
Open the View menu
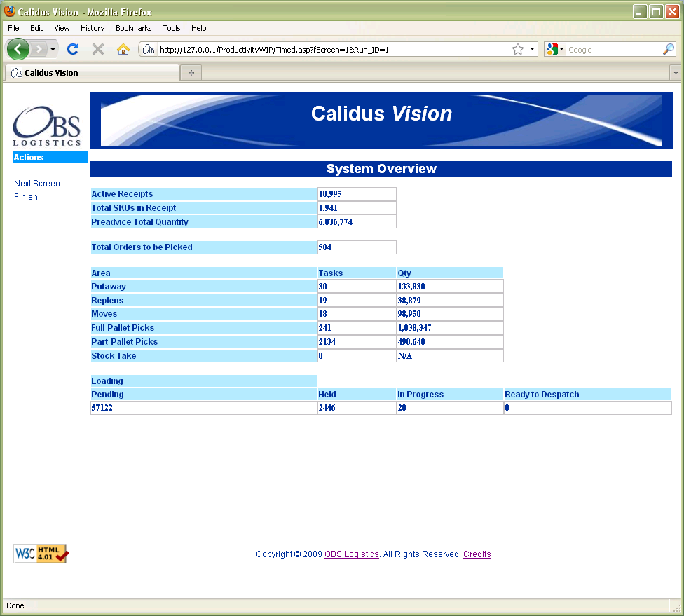coord(62,28)
